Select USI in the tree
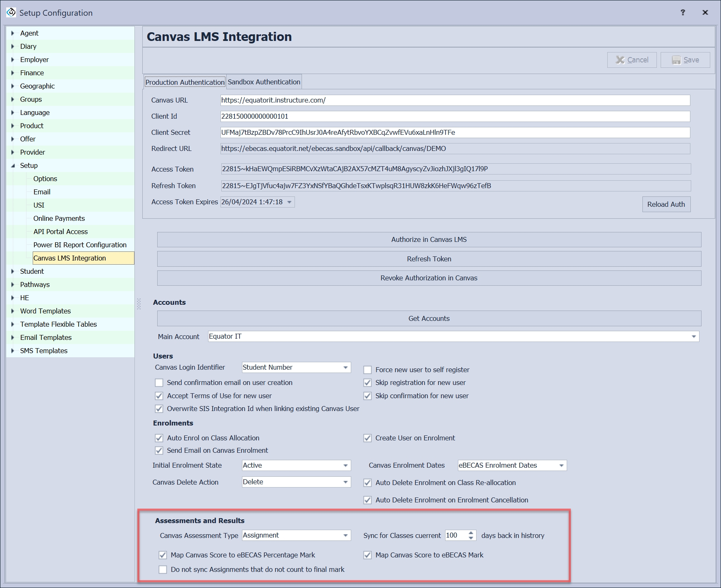This screenshot has width=721, height=588. pyautogui.click(x=39, y=205)
